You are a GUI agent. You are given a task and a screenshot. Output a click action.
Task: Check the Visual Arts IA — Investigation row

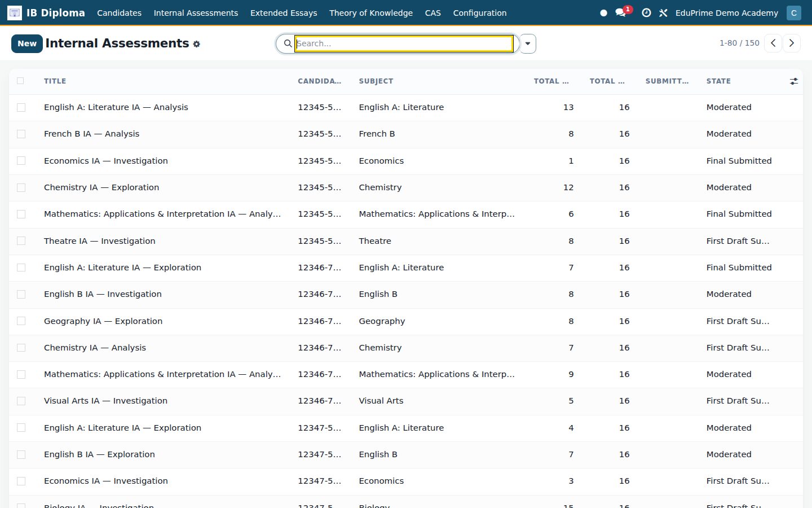coord(21,401)
